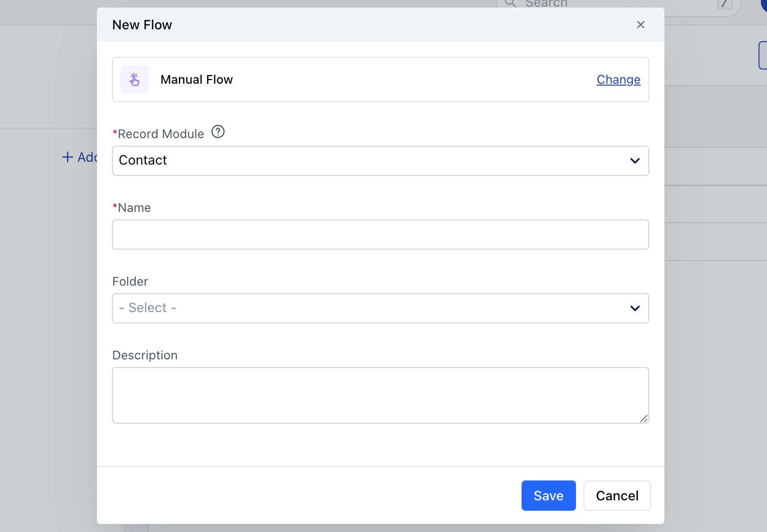767x532 pixels.
Task: Click the slash shortcut icon in search
Action: (x=724, y=4)
